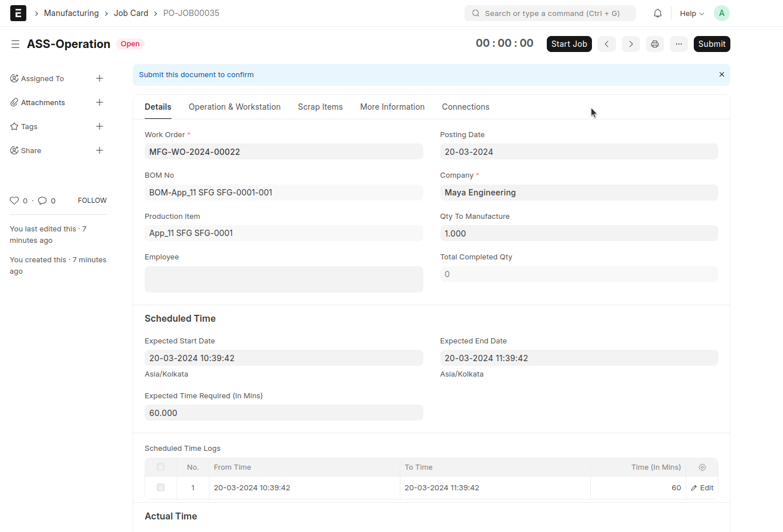This screenshot has width=783, height=532.
Task: Toggle select-all checkbox in Scheduled Time Logs
Action: pos(161,467)
